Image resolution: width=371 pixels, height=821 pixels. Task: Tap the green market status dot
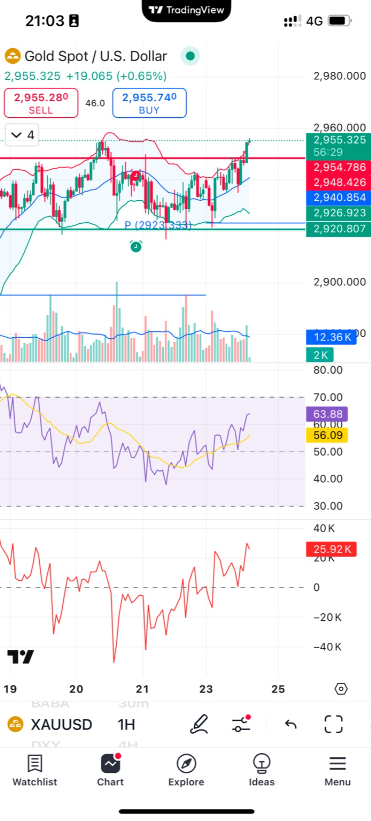(190, 56)
